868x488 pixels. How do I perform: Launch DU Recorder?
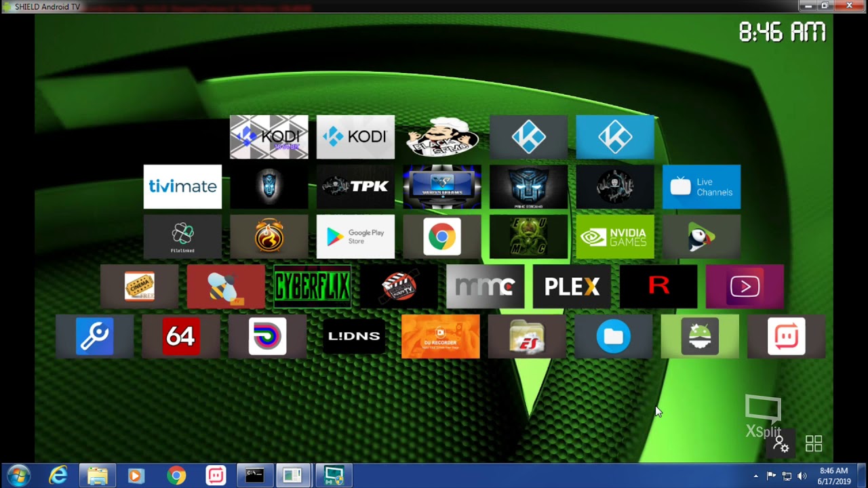441,336
